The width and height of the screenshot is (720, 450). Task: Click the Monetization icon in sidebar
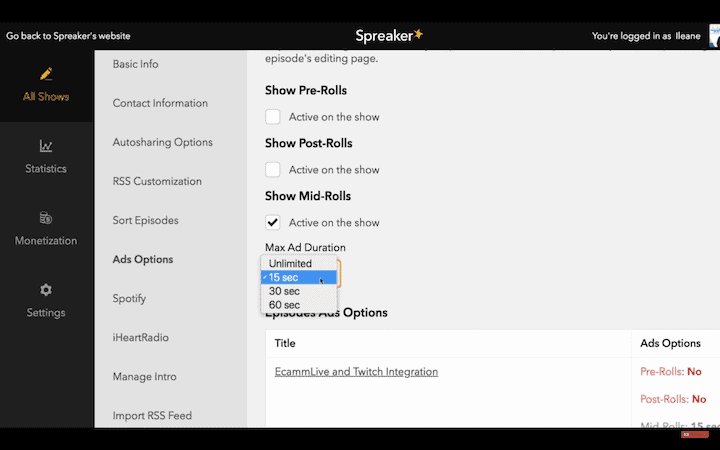[x=46, y=218]
